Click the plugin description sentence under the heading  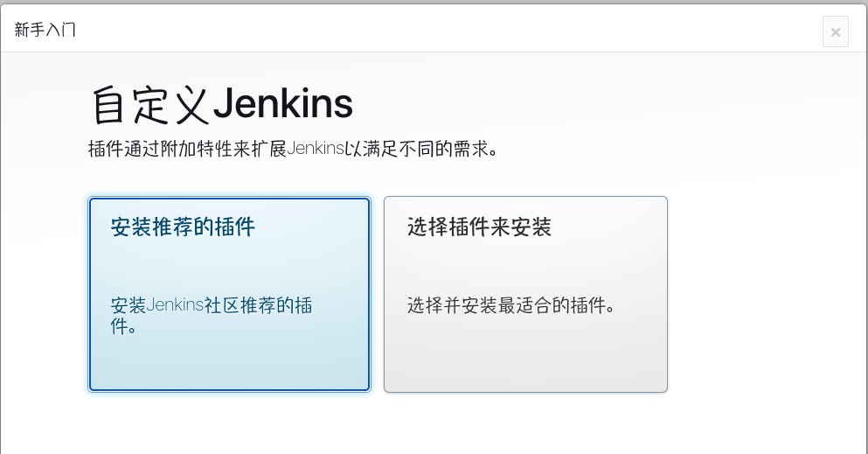tap(293, 149)
